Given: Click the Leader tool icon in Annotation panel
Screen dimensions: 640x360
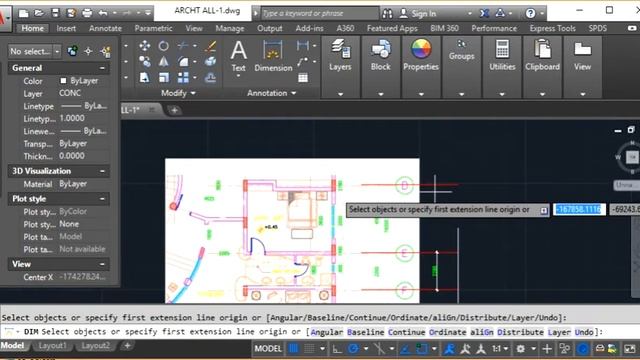Looking at the screenshot, I should 302,62.
